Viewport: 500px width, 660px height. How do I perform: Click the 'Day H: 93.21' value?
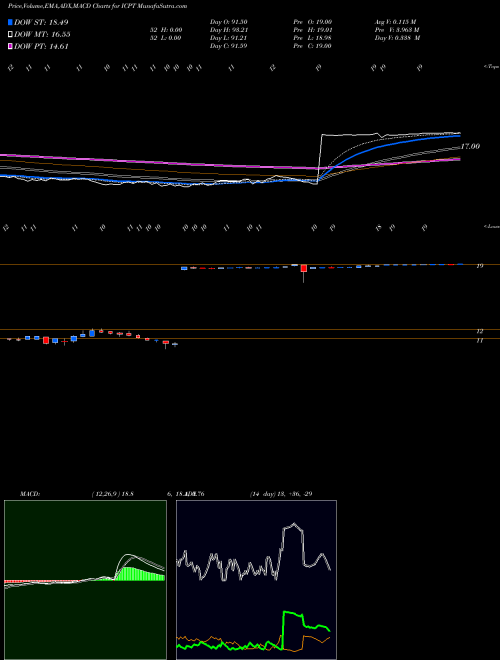tap(229, 30)
